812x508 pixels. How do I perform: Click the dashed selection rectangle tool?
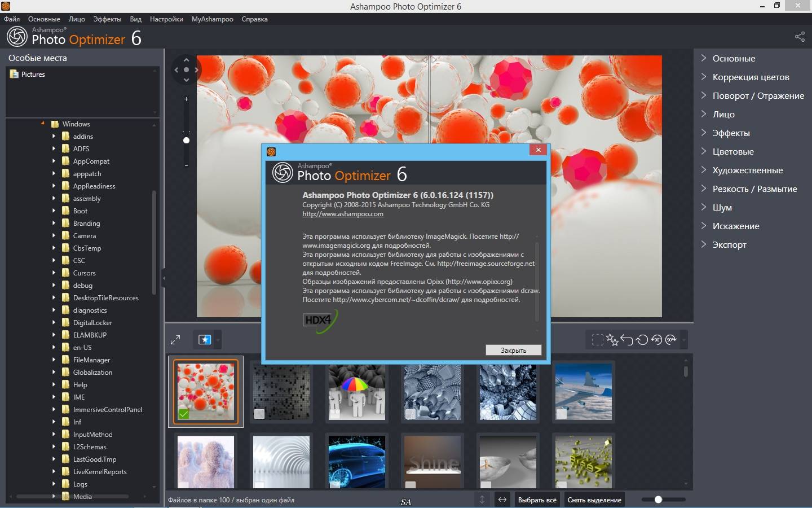click(597, 340)
